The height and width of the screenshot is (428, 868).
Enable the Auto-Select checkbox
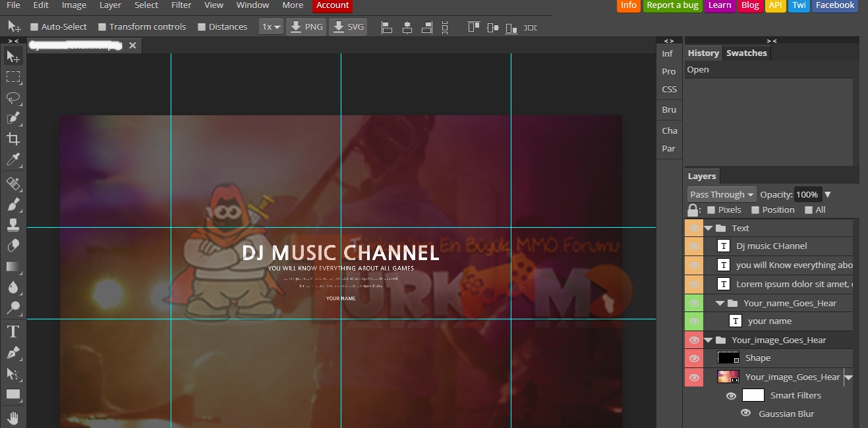click(34, 27)
